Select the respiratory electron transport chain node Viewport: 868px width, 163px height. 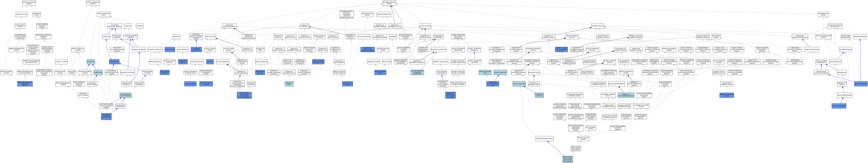[x=493, y=84]
